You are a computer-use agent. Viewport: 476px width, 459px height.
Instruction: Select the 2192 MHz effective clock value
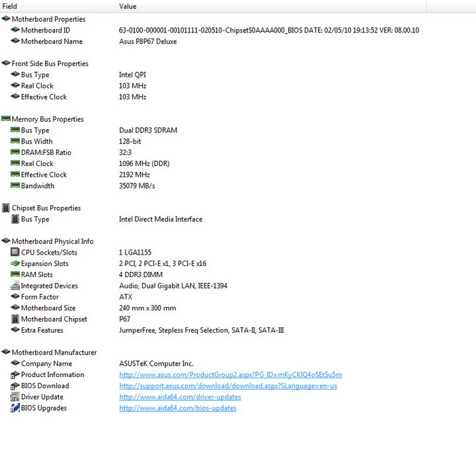pos(134,175)
